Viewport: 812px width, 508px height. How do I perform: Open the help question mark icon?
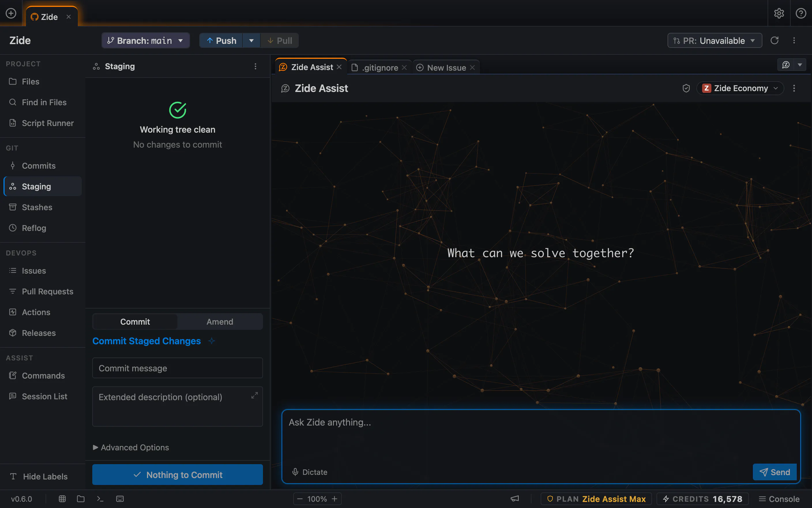(801, 13)
